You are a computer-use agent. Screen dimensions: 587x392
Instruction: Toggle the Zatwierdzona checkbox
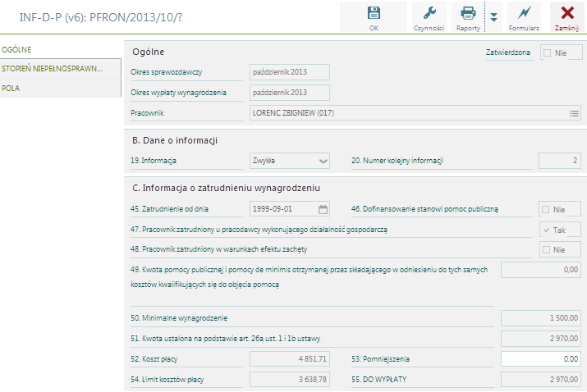[x=548, y=52]
